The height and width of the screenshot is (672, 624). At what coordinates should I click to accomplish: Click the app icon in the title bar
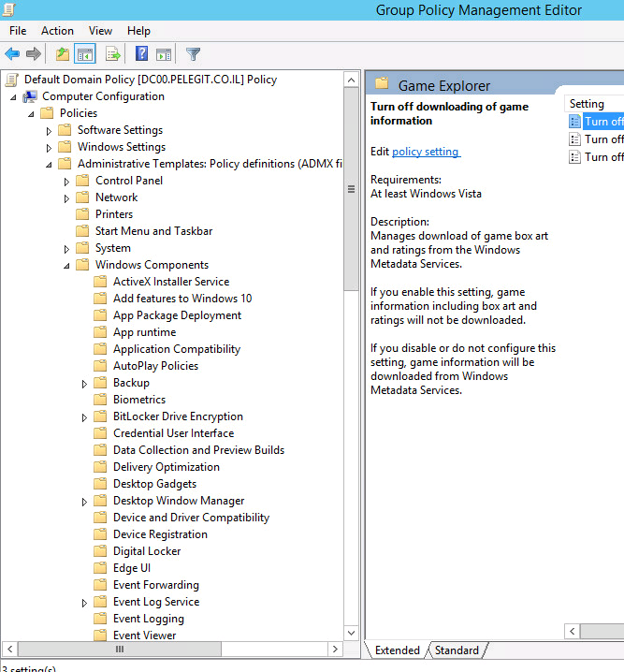point(8,9)
